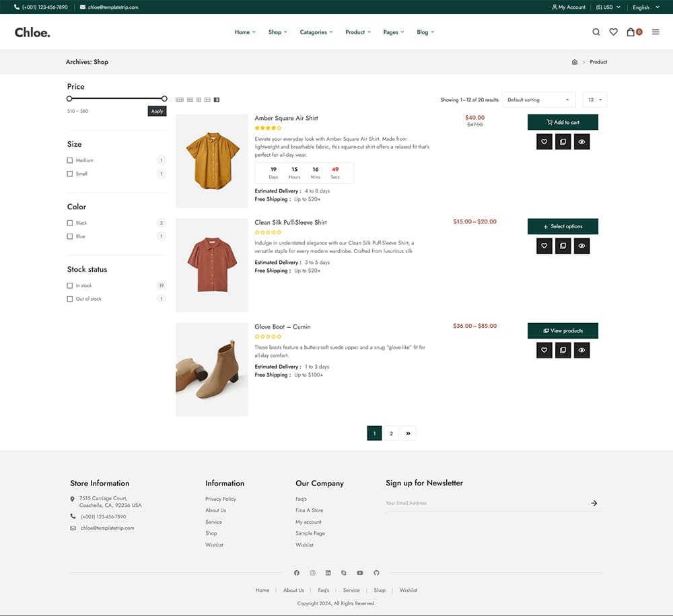Open the products-per-page dropdown showing 12

click(x=594, y=99)
